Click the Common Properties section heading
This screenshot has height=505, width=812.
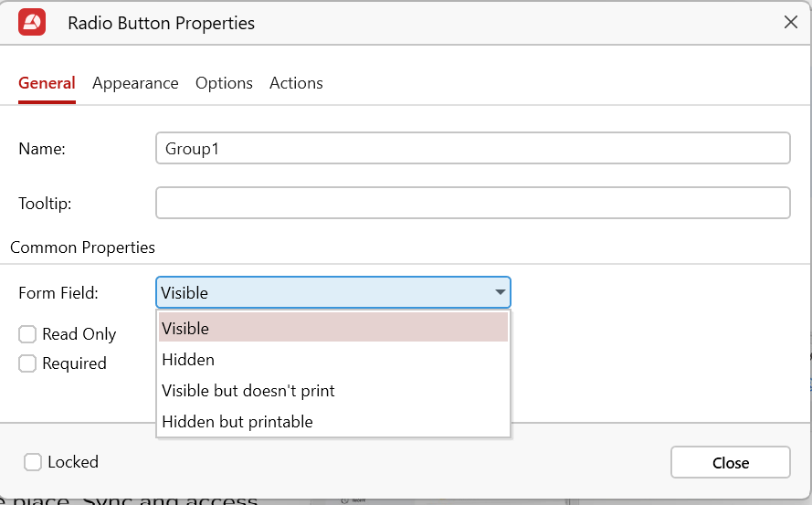[82, 247]
